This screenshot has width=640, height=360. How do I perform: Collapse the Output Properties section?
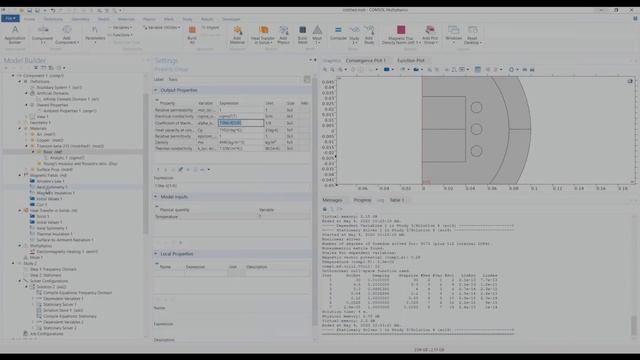(x=156, y=90)
